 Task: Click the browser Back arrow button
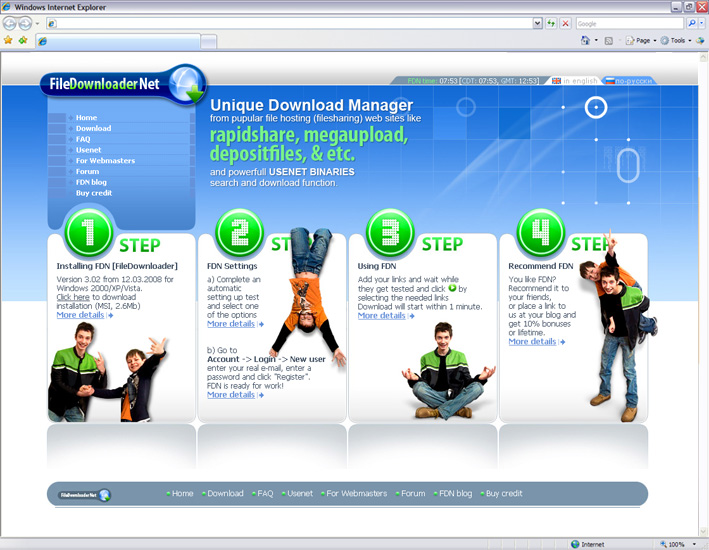point(10,23)
